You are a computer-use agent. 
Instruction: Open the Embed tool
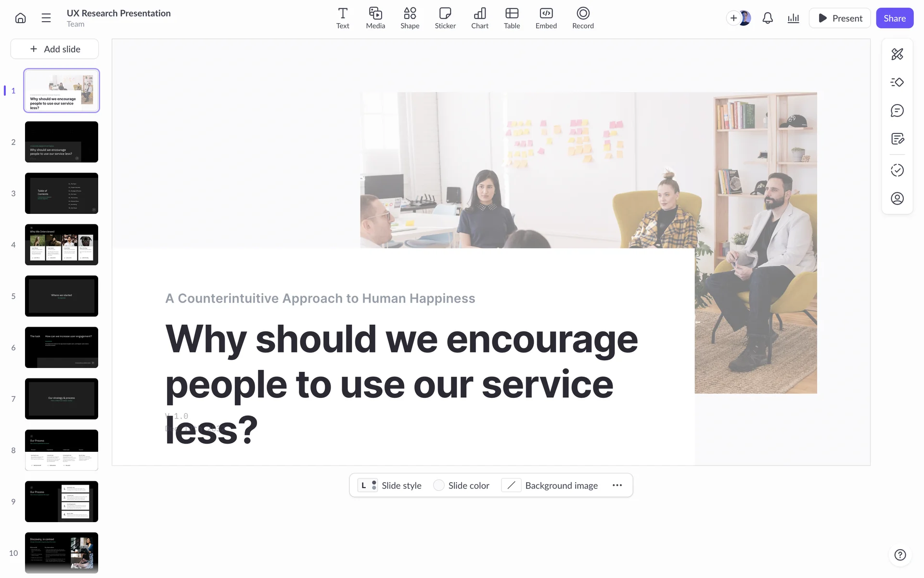click(546, 18)
